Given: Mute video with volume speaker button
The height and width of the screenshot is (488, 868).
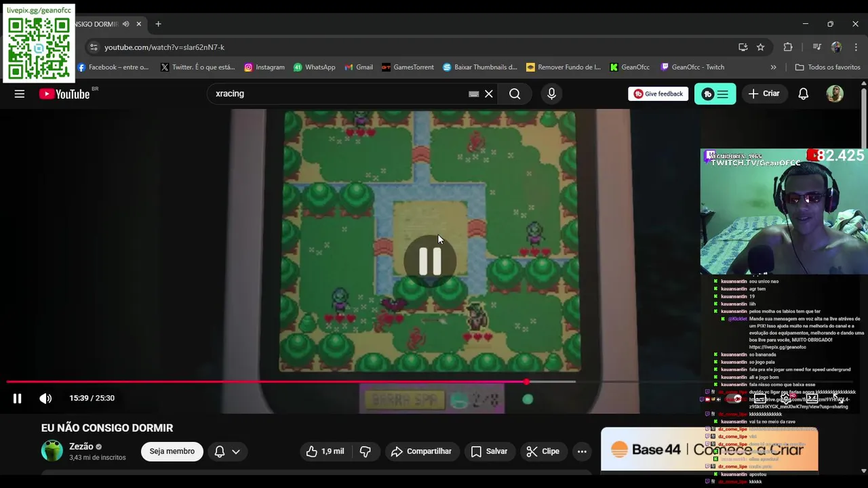Looking at the screenshot, I should point(45,399).
